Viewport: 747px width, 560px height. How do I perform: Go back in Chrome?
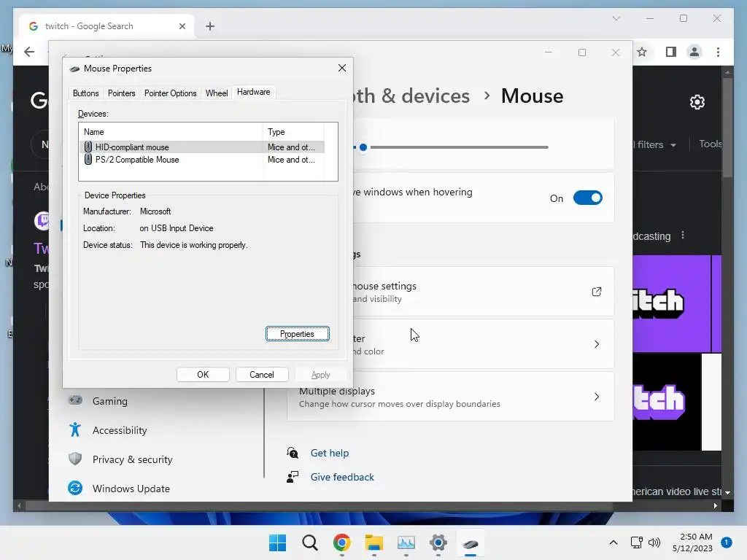29,52
